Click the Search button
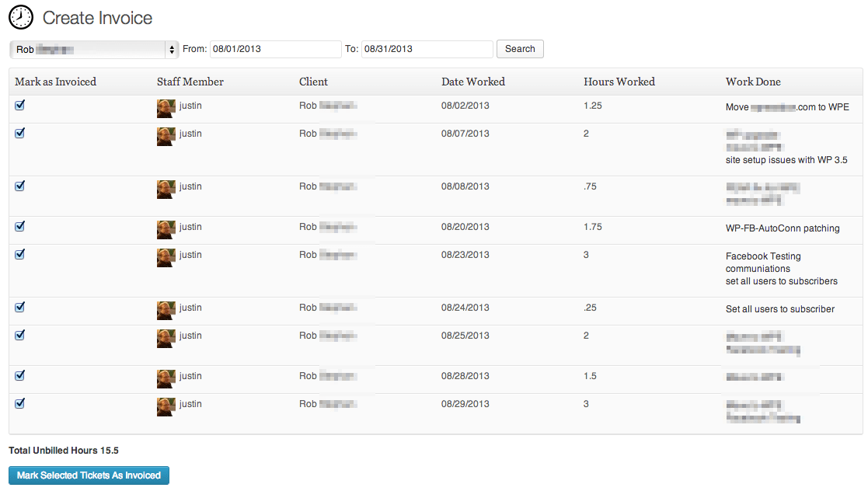 click(x=520, y=49)
